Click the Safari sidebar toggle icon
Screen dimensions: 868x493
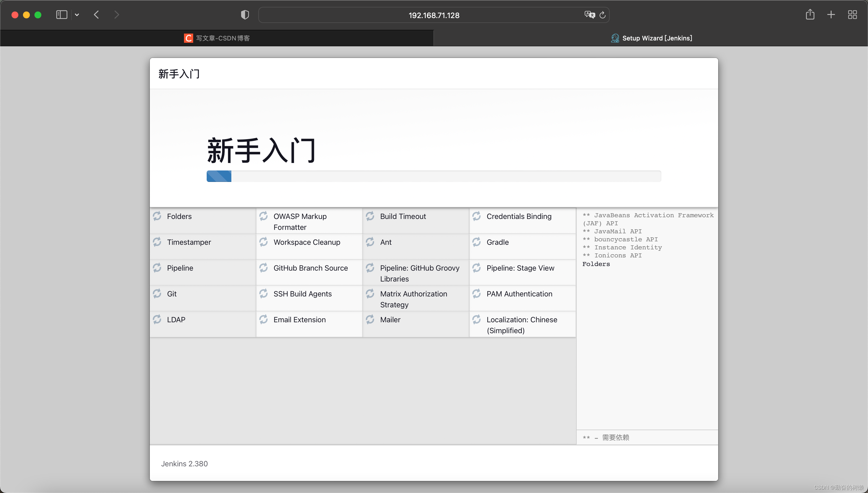pos(62,15)
